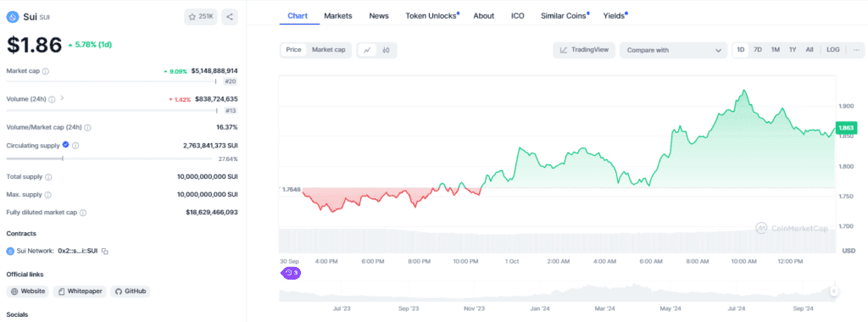Screen dimensions: 868x322
Task: Click the 1.7646 opening price label
Action: pos(292,189)
